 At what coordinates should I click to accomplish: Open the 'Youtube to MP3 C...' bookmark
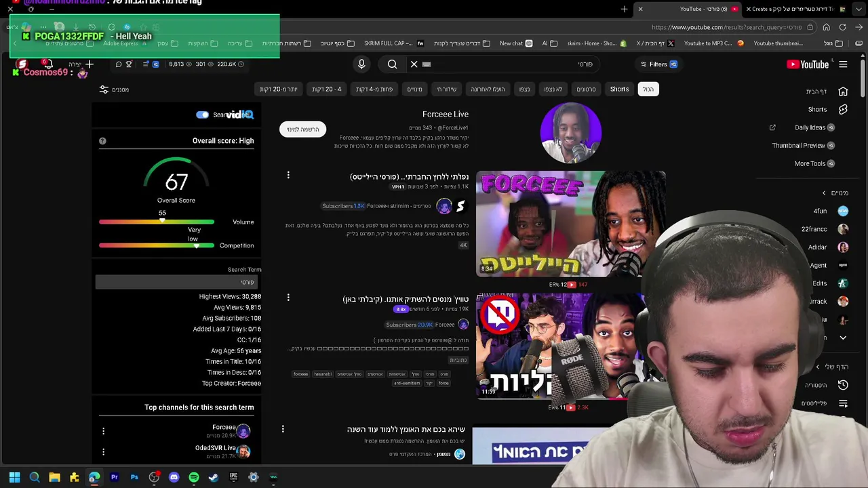tap(713, 43)
